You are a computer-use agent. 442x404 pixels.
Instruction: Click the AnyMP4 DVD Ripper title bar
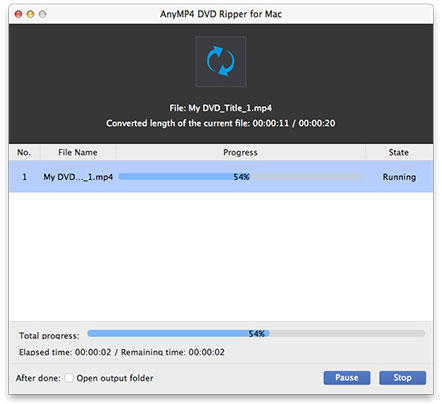tap(221, 14)
